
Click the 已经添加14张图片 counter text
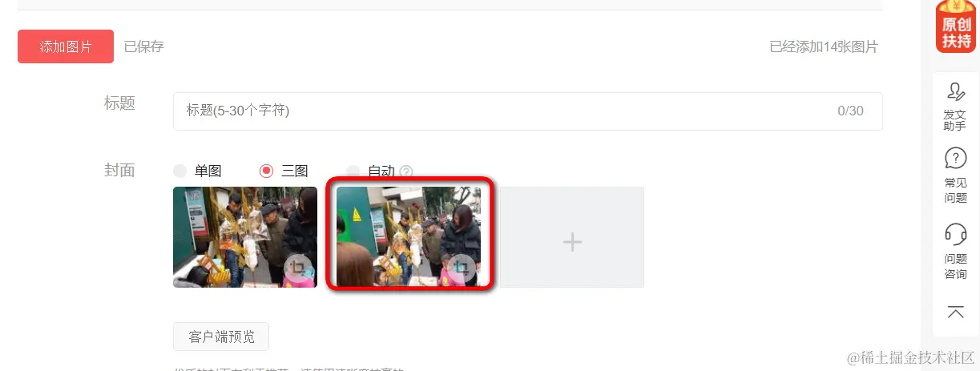pos(824,46)
